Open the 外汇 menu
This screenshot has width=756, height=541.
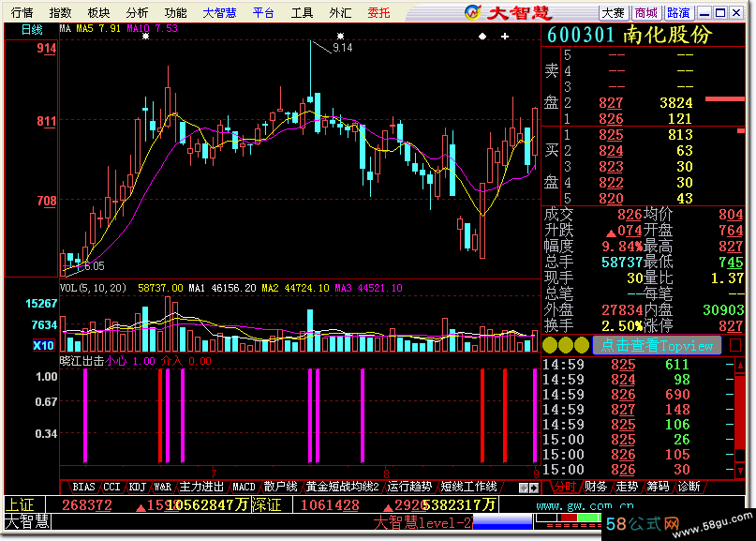coord(340,12)
